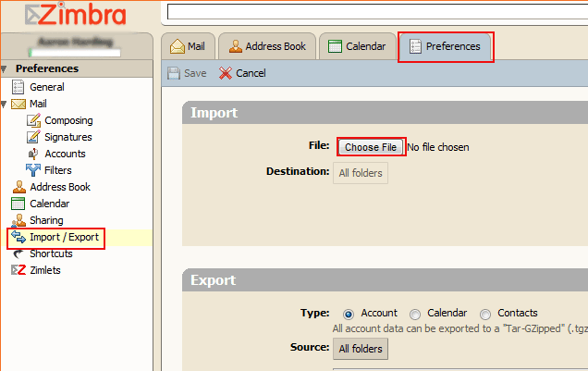Click the Shortcuts arrow icon
This screenshot has width=588, height=371.
pos(18,254)
